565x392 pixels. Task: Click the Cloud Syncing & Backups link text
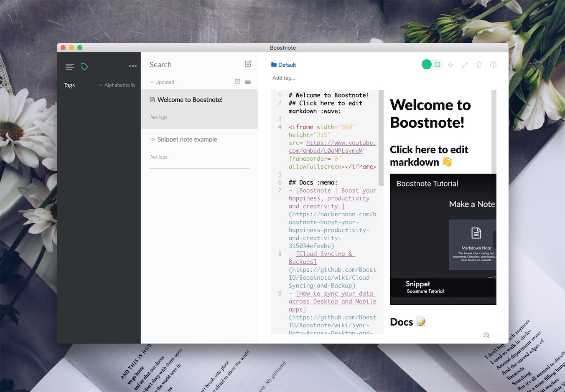(322, 258)
